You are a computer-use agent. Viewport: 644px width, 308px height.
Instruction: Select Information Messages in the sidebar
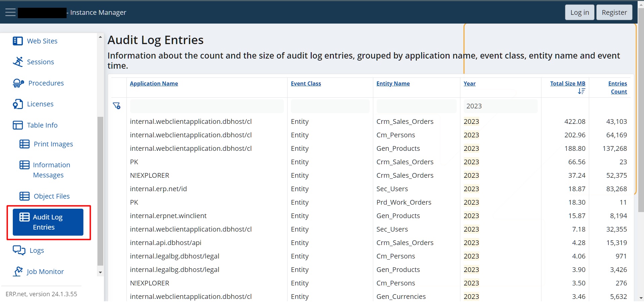[x=51, y=170]
